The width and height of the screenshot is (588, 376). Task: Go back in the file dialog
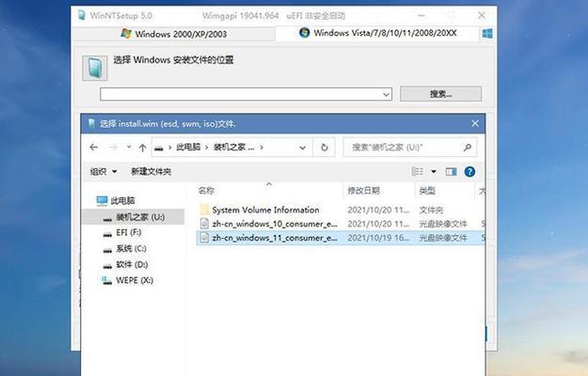pyautogui.click(x=94, y=148)
